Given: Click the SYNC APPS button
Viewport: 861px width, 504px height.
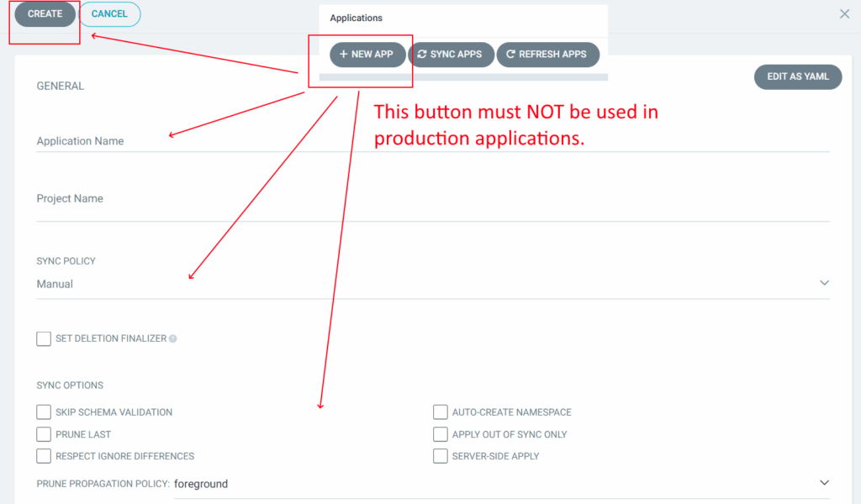Looking at the screenshot, I should [x=451, y=54].
